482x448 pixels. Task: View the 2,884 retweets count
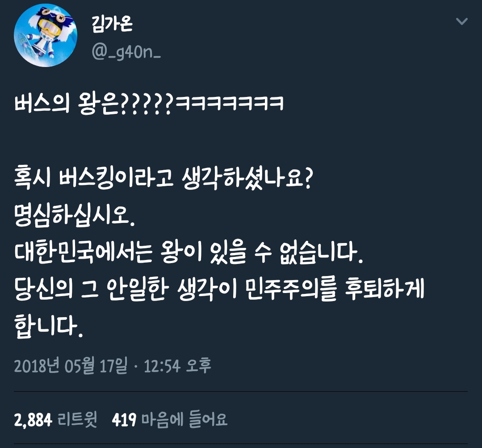coord(33,420)
